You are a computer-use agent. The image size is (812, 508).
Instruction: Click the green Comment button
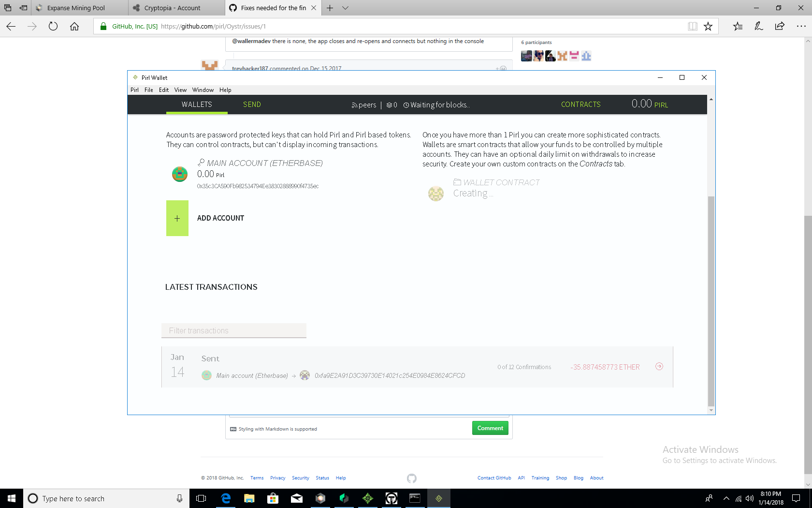[x=490, y=428]
